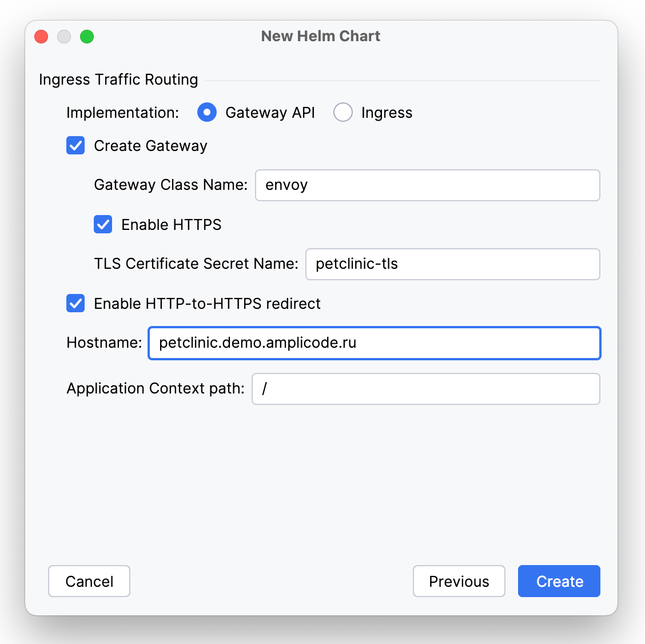Viewport: 645px width, 644px height.
Task: Click the green zoom window button
Action: pos(87,37)
